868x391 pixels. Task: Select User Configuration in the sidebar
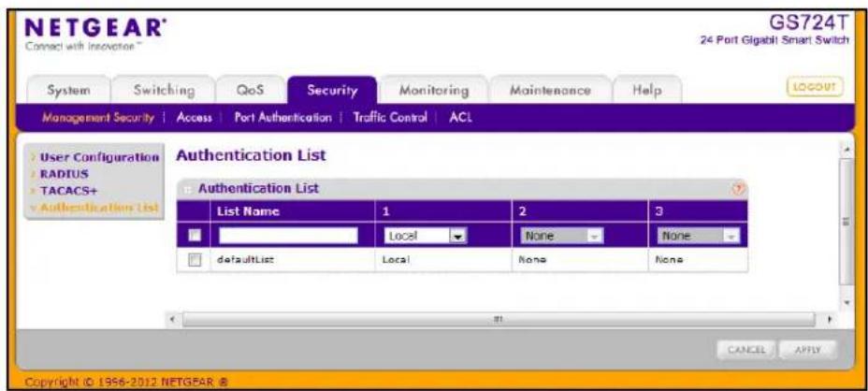99,157
